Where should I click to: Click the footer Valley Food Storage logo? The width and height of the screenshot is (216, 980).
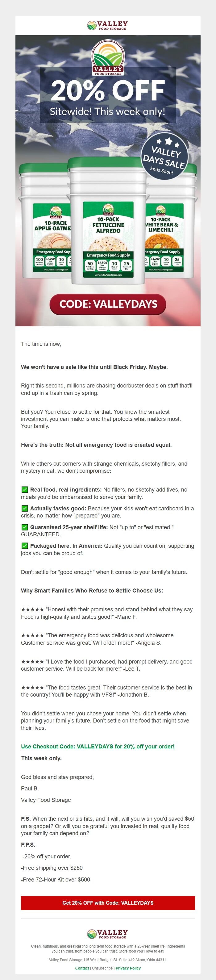pos(108,934)
